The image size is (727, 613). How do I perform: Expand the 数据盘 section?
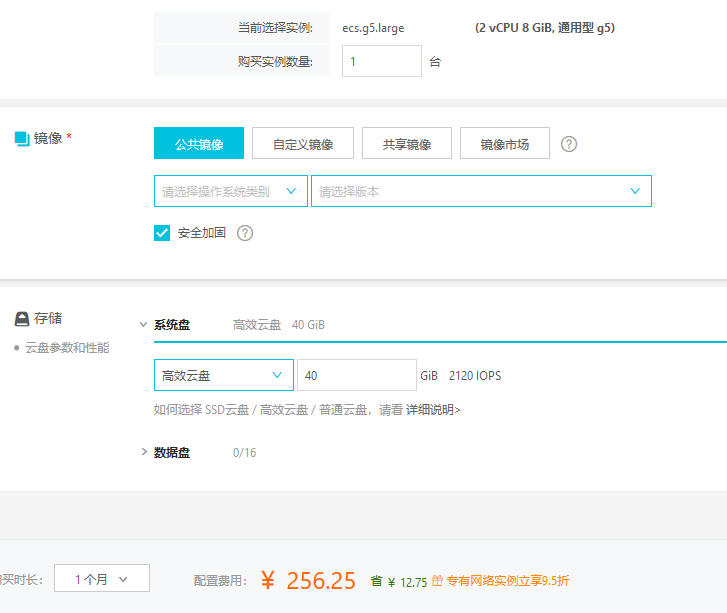click(x=144, y=452)
